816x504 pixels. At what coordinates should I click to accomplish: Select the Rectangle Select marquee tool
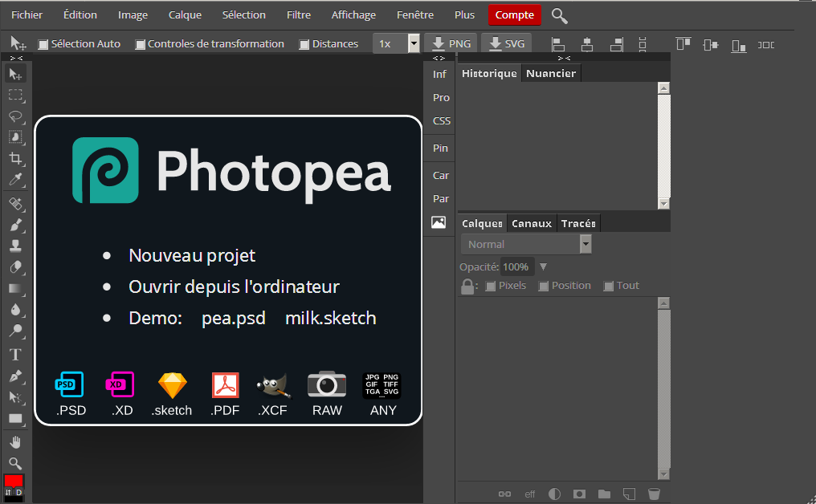15,96
